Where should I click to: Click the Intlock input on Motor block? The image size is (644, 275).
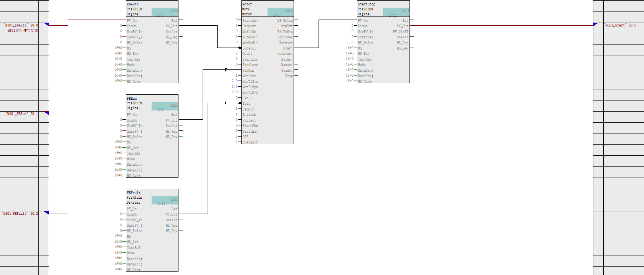pyautogui.click(x=249, y=115)
